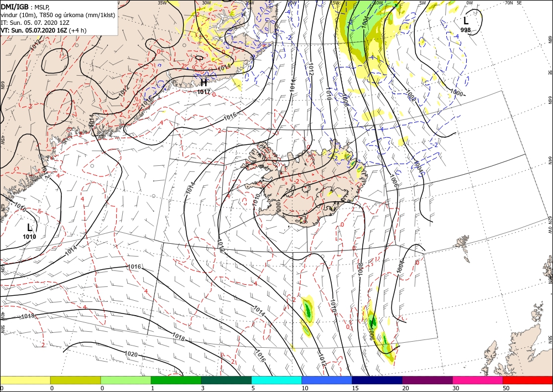The image size is (553, 392).
Task: Click the olive yellow legend color swatch
Action: coord(75,380)
